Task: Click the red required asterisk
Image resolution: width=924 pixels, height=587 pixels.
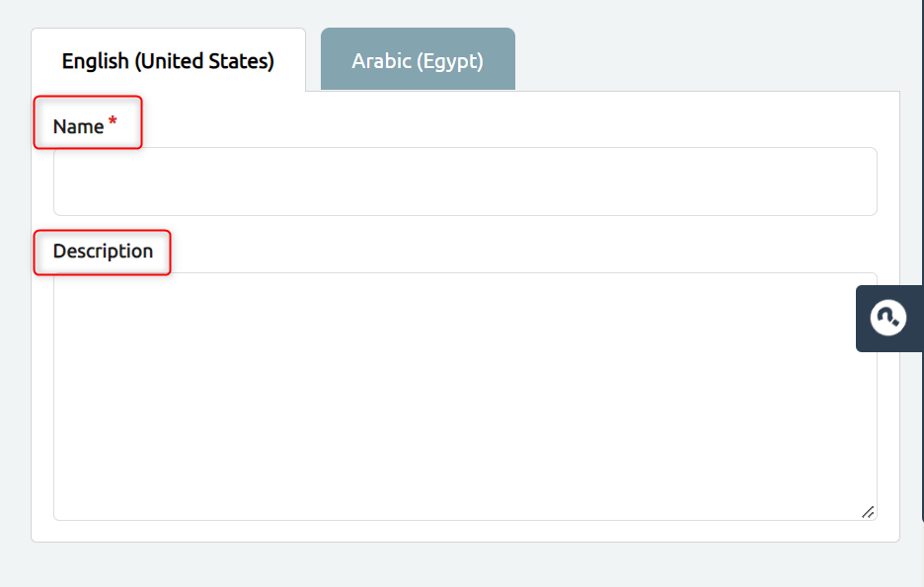Action: pos(113,121)
